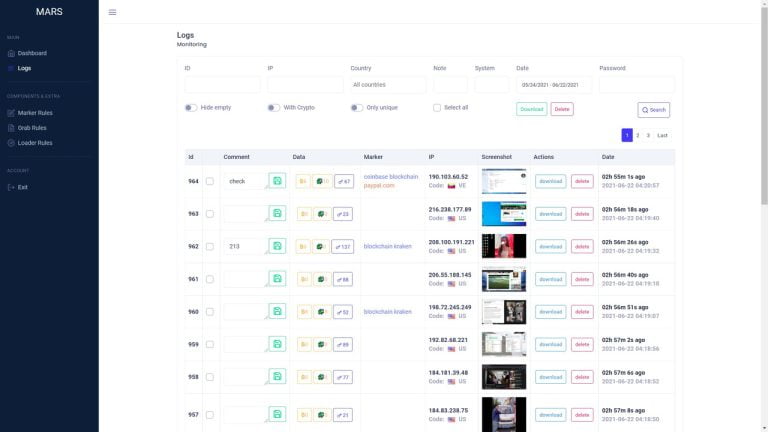The height and width of the screenshot is (432, 768).
Task: Click the 'check' comment field
Action: 245,181
